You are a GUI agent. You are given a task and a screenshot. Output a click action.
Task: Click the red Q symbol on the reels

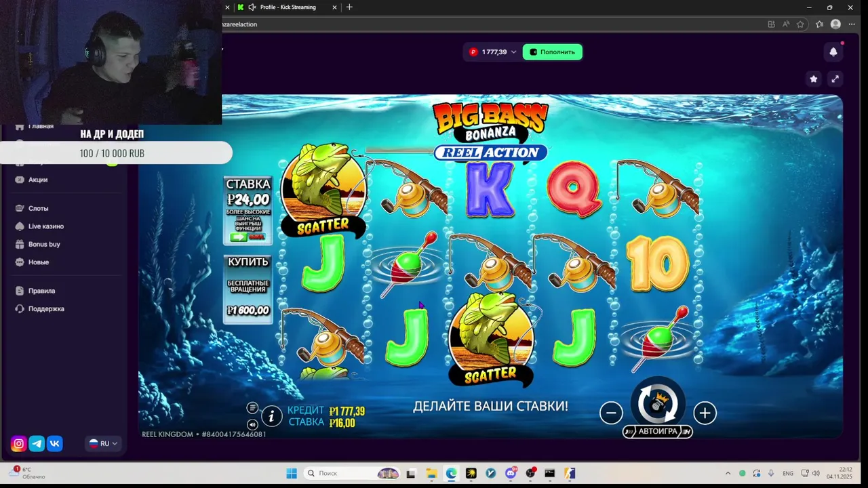tap(574, 188)
